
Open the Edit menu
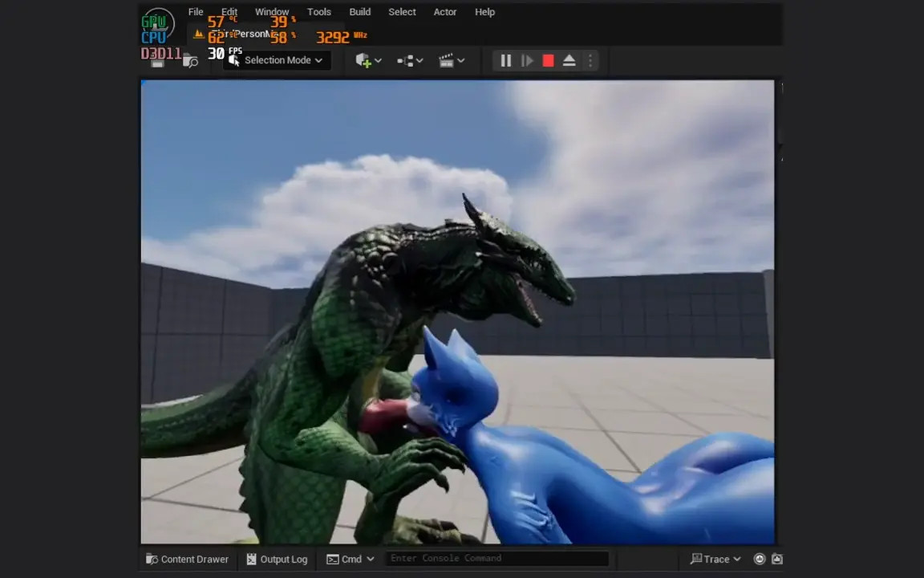click(x=229, y=12)
